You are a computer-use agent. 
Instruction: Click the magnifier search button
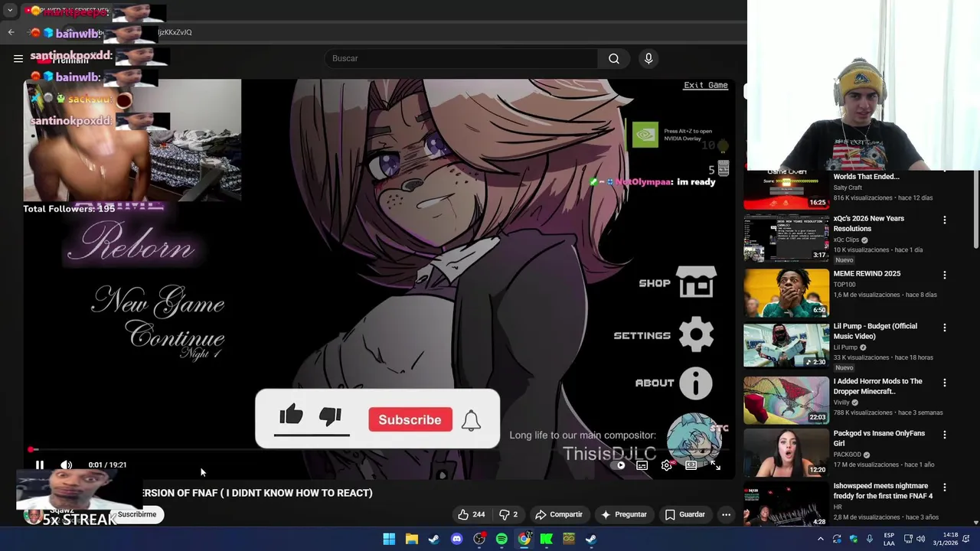click(x=614, y=58)
